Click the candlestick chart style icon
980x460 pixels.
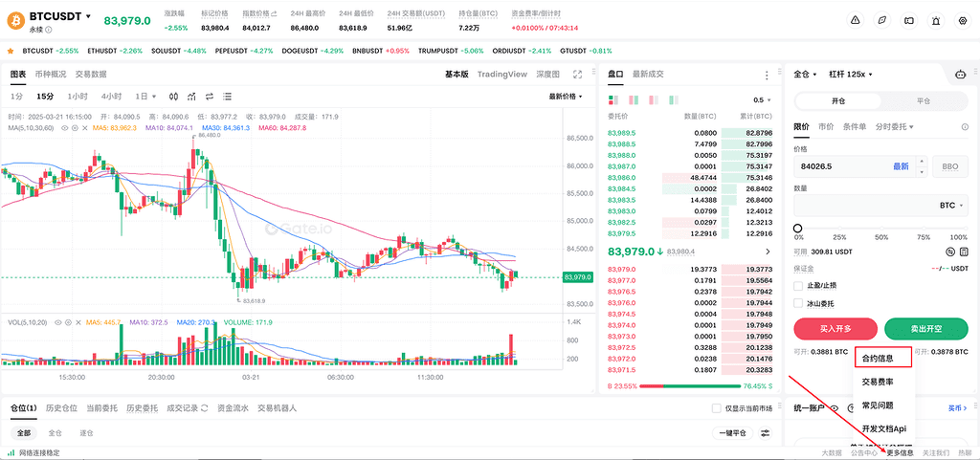pos(173,97)
